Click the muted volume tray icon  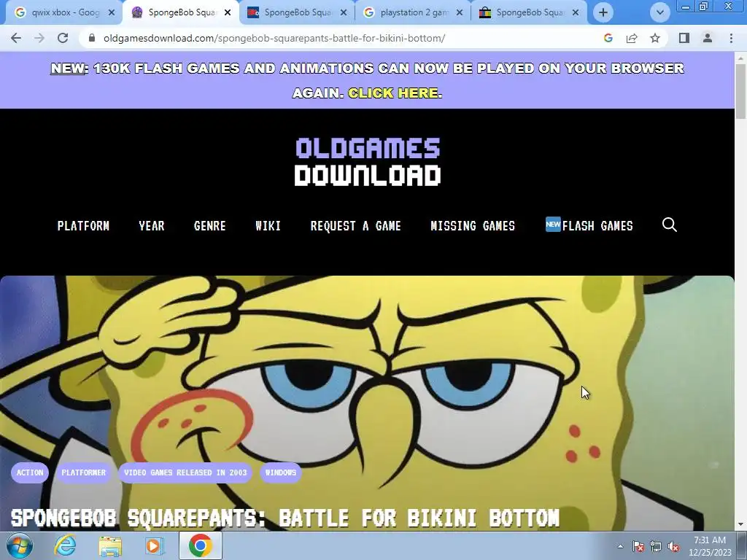(673, 546)
